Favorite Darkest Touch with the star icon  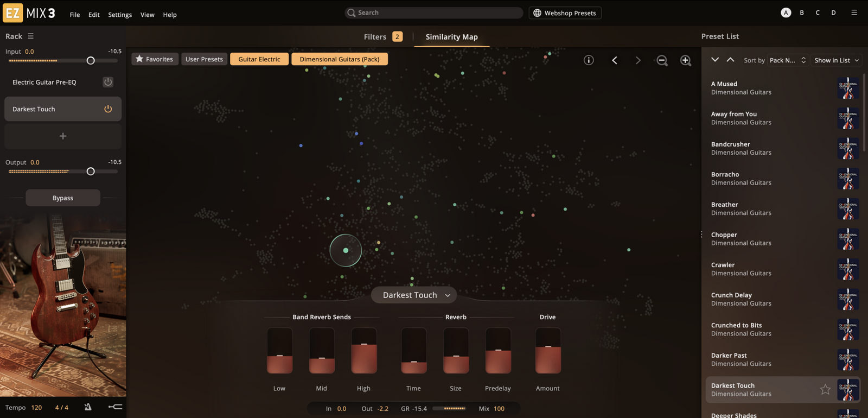[x=825, y=389]
